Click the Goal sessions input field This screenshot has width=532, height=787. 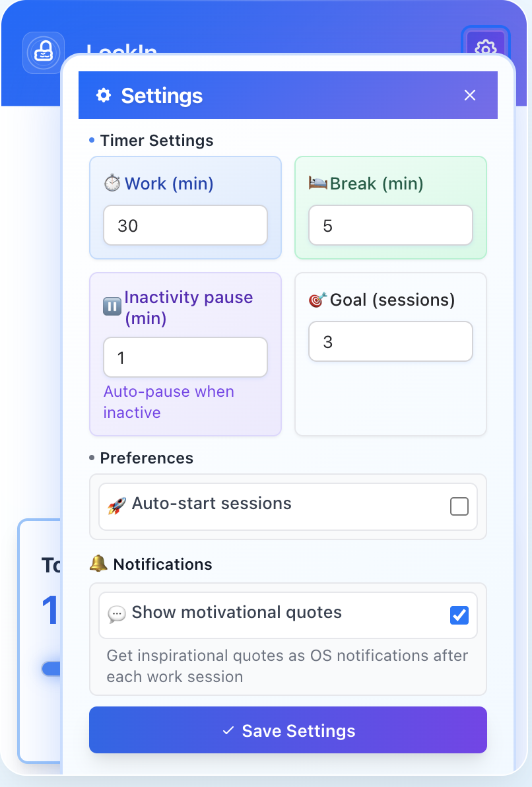point(391,342)
